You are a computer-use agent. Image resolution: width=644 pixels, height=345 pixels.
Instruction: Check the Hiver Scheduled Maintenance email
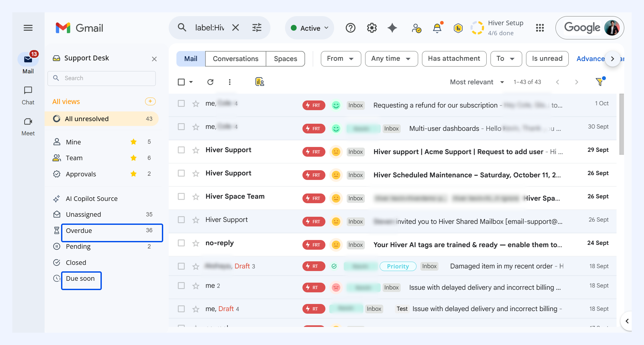pyautogui.click(x=181, y=173)
